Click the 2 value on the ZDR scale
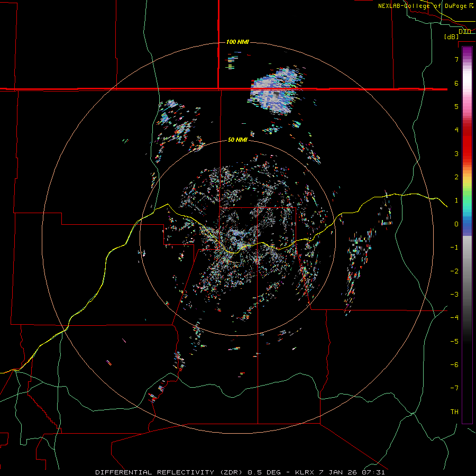Image resolution: width=476 pixels, height=476 pixels. pyautogui.click(x=456, y=177)
